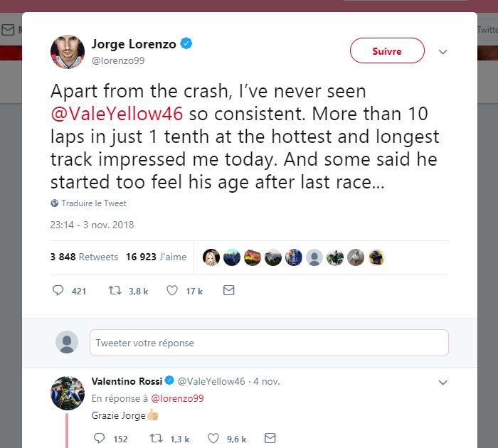View the 16 923 J'aime list
This screenshot has width=498, height=448.
157,257
